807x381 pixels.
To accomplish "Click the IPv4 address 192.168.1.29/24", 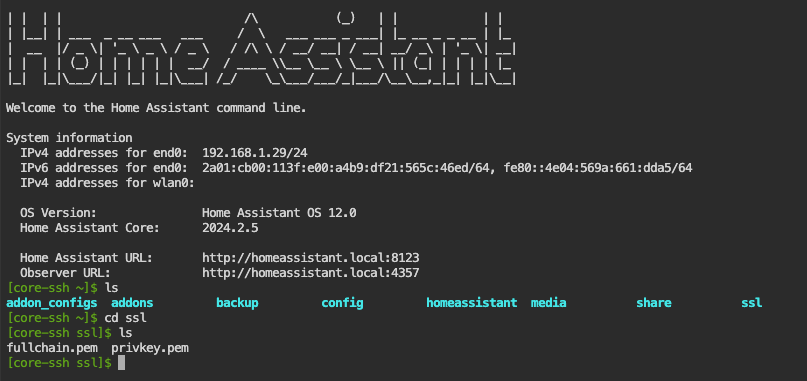I will tap(255, 152).
